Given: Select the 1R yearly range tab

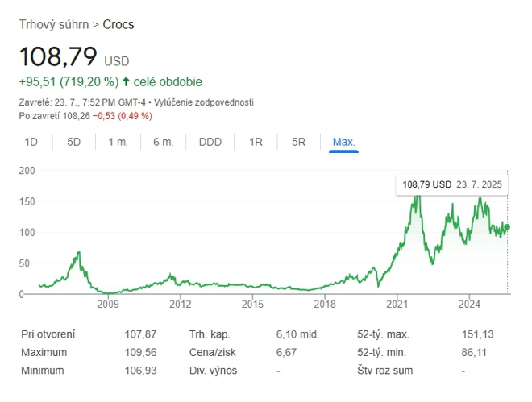Looking at the screenshot, I should tap(256, 142).
